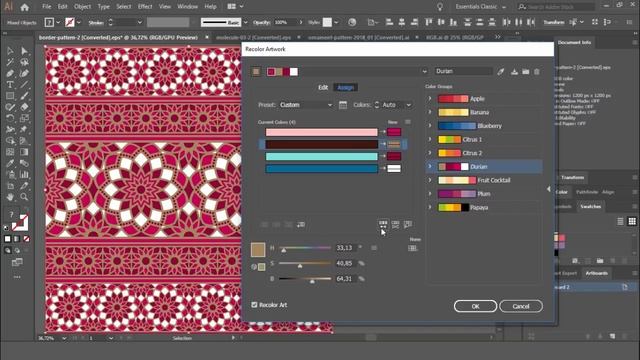Open the Window menu
Image resolution: width=640 pixels, height=360 pixels.
187,7
